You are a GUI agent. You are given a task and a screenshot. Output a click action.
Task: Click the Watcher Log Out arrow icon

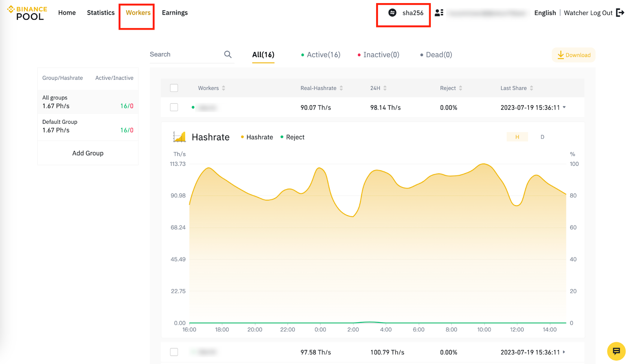pyautogui.click(x=620, y=13)
